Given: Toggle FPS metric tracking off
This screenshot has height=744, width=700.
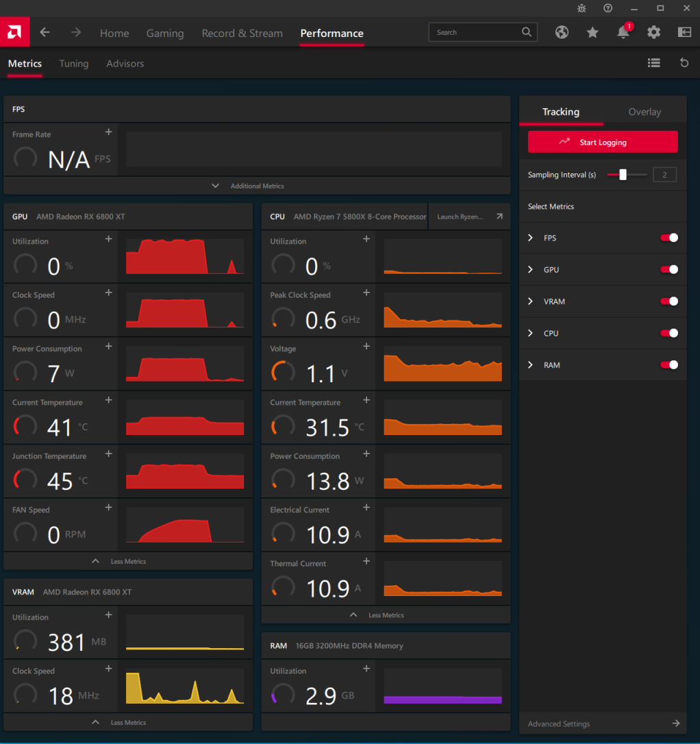Looking at the screenshot, I should click(669, 238).
